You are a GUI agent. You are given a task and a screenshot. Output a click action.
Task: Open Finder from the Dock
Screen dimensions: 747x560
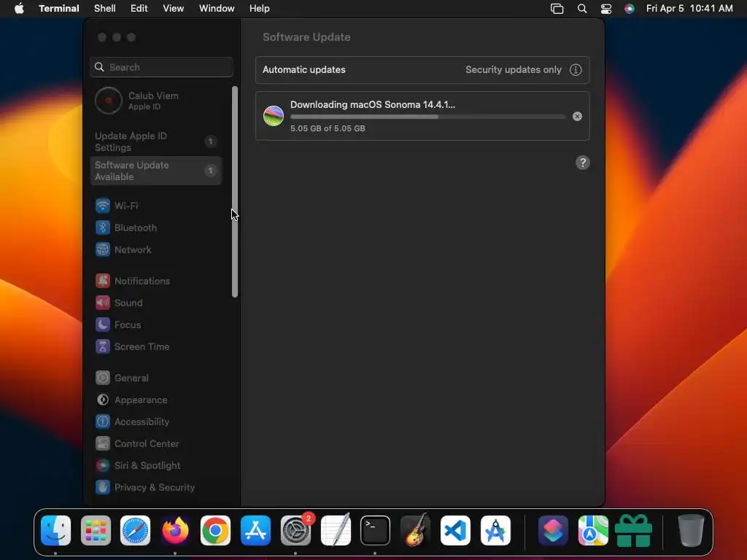(55, 531)
